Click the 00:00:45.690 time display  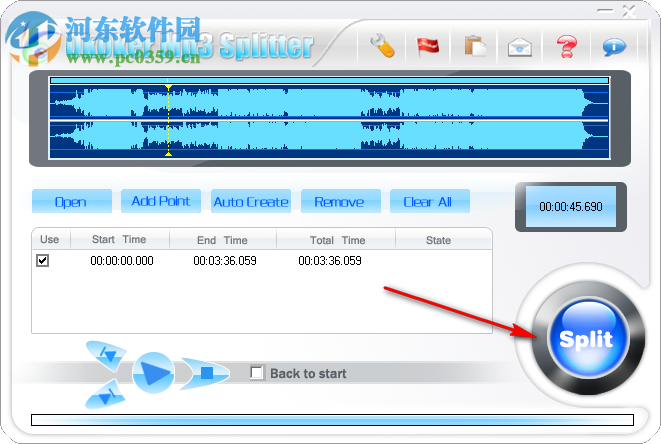click(571, 207)
